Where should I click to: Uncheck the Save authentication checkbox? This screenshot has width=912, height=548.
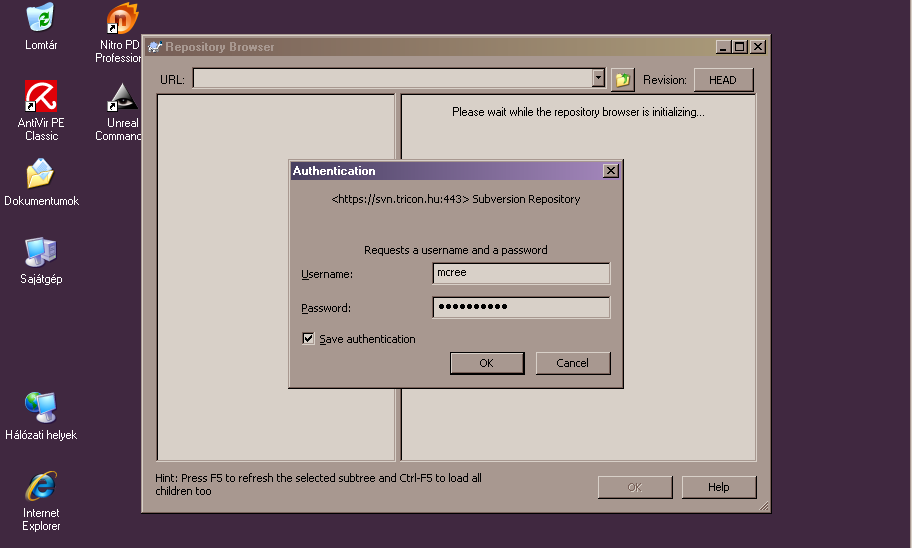[x=308, y=339]
